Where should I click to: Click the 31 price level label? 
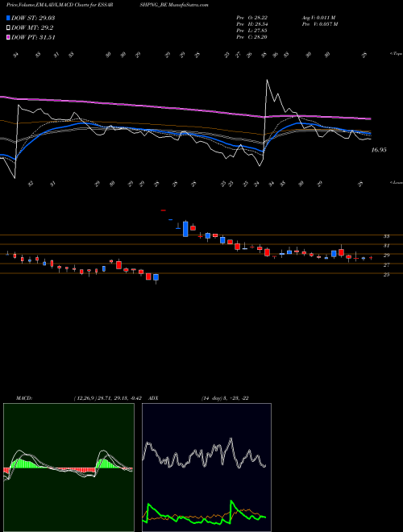[x=386, y=246]
